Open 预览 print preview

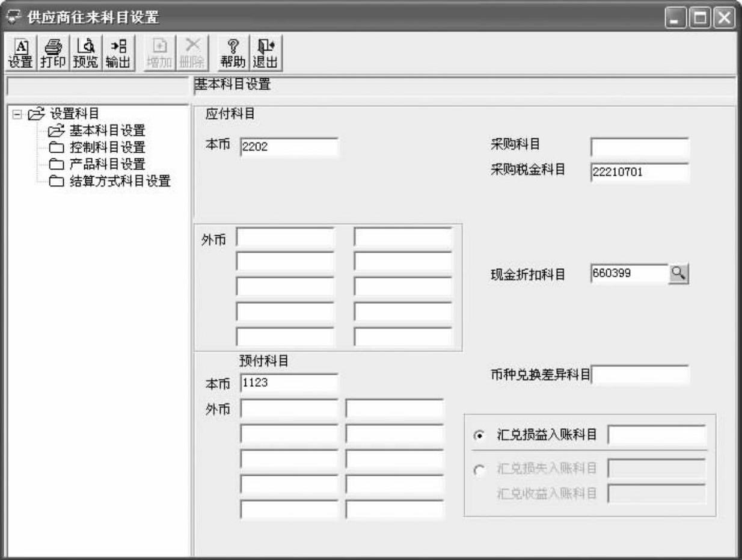(x=85, y=54)
